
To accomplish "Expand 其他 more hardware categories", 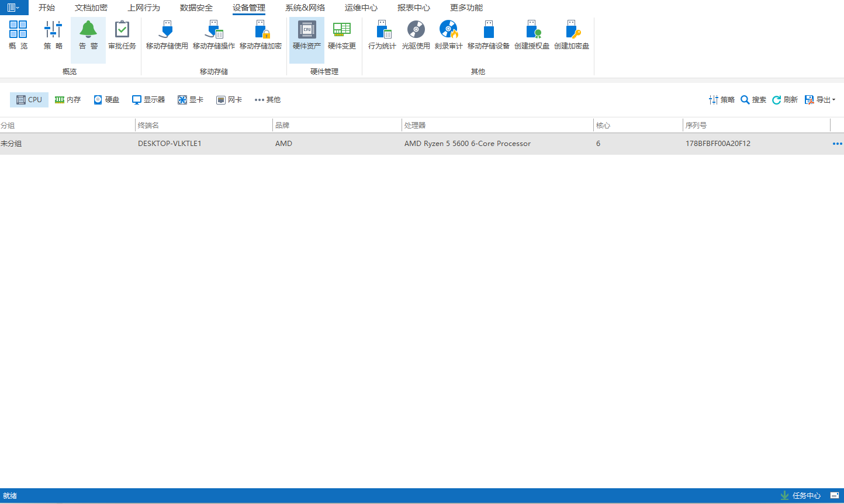I will click(268, 100).
